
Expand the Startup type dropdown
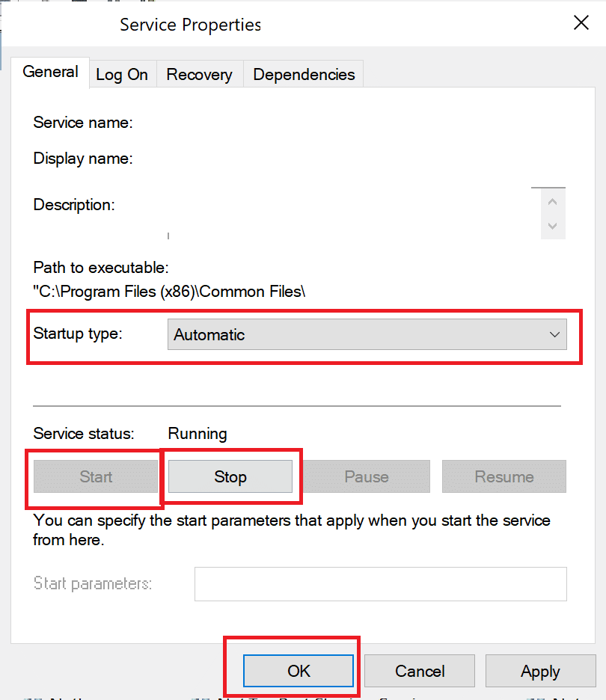tap(367, 335)
